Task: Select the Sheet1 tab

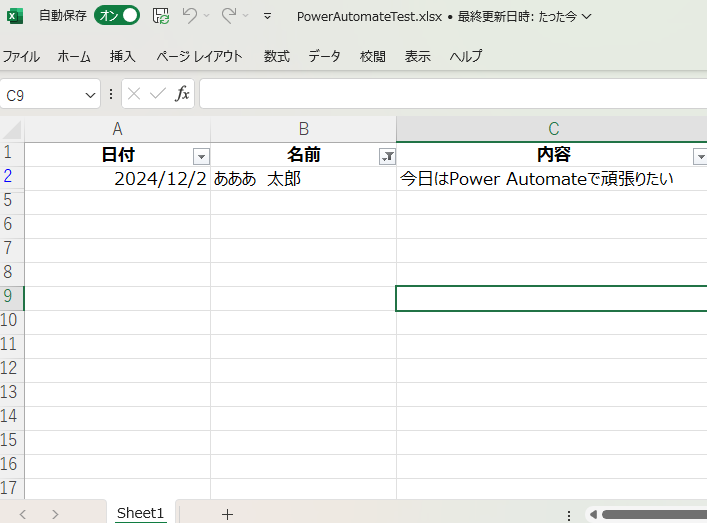Action: (x=140, y=513)
